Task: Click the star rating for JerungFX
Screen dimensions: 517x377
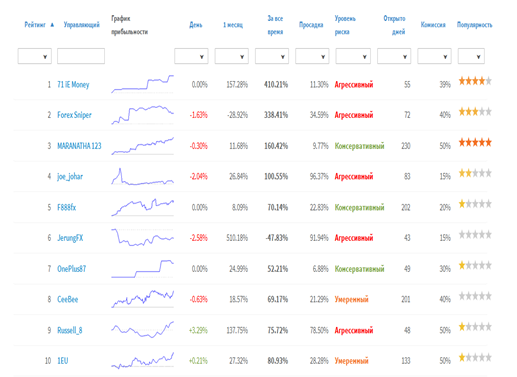Action: pyautogui.click(x=475, y=235)
